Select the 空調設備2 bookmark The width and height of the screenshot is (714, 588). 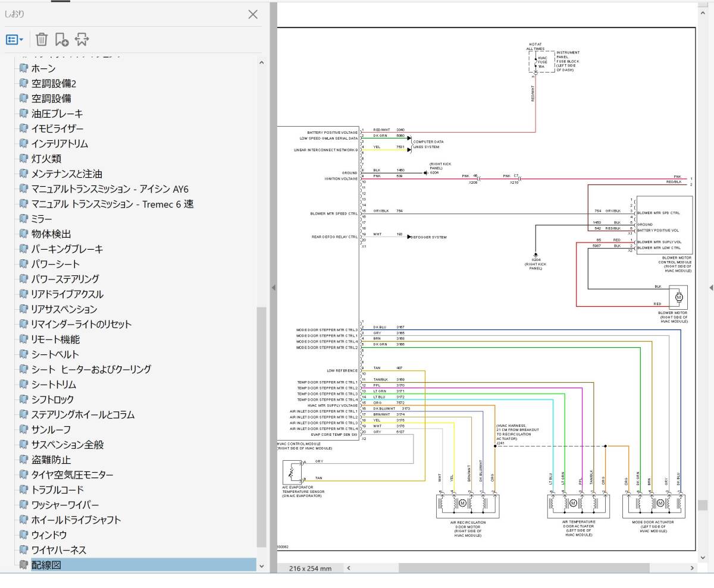pos(54,83)
